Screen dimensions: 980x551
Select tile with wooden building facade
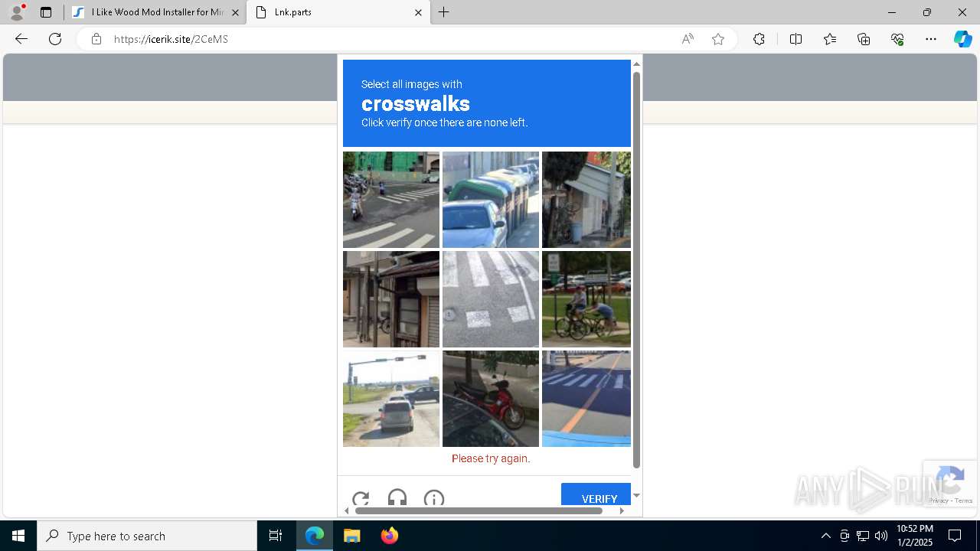point(391,299)
